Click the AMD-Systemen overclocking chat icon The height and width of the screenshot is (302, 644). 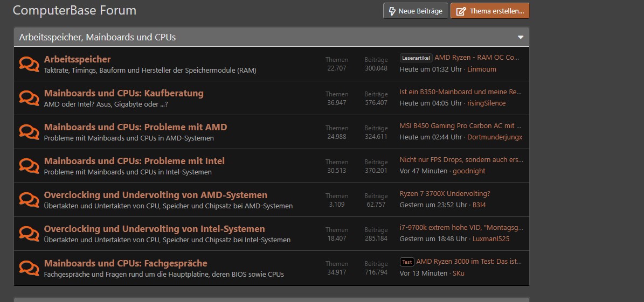pyautogui.click(x=29, y=200)
